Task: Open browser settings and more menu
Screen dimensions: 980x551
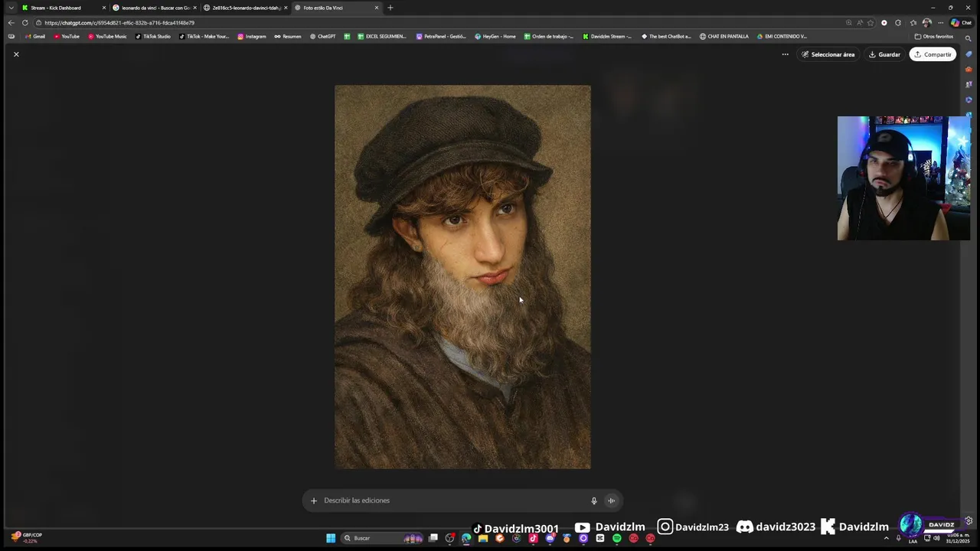Action: 940,22
